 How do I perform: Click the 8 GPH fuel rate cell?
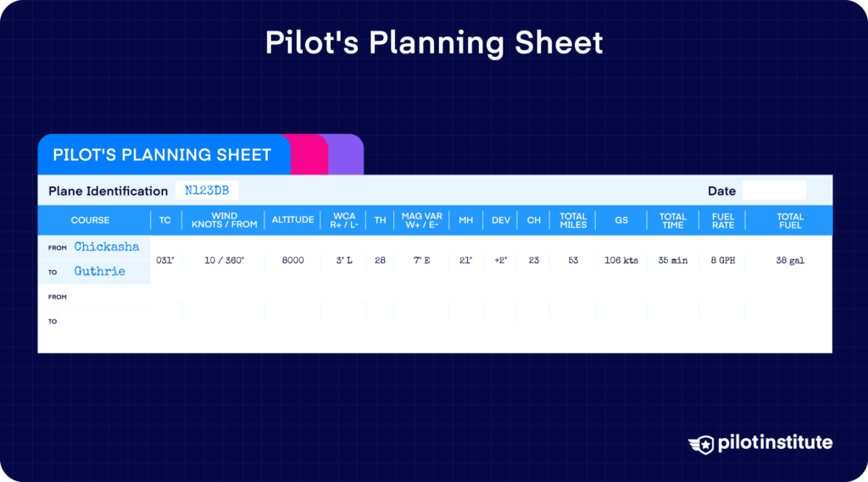pos(723,260)
